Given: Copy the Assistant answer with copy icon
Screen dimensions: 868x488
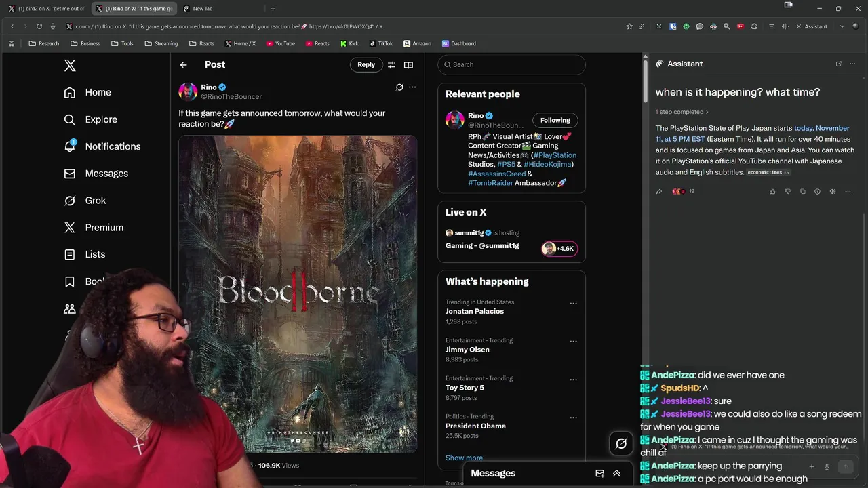Looking at the screenshot, I should pos(802,192).
